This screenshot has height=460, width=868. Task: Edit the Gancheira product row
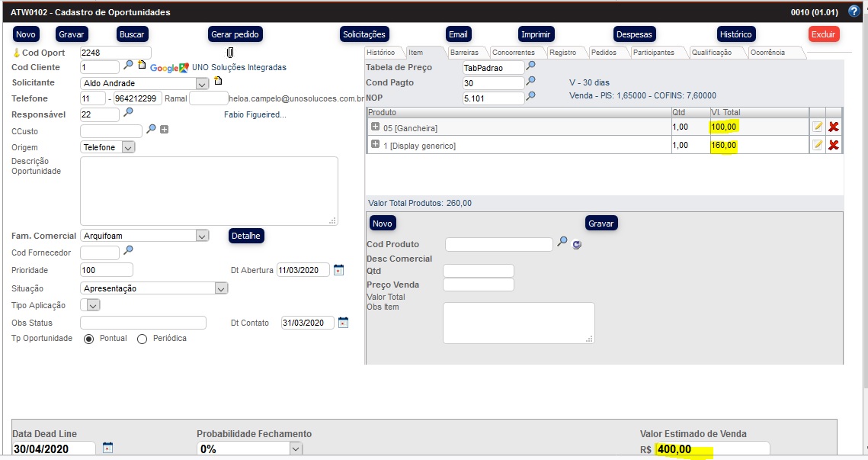pyautogui.click(x=818, y=127)
